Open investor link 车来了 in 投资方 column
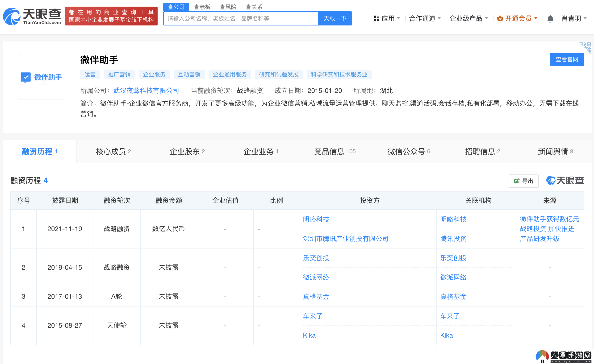 [x=312, y=316]
